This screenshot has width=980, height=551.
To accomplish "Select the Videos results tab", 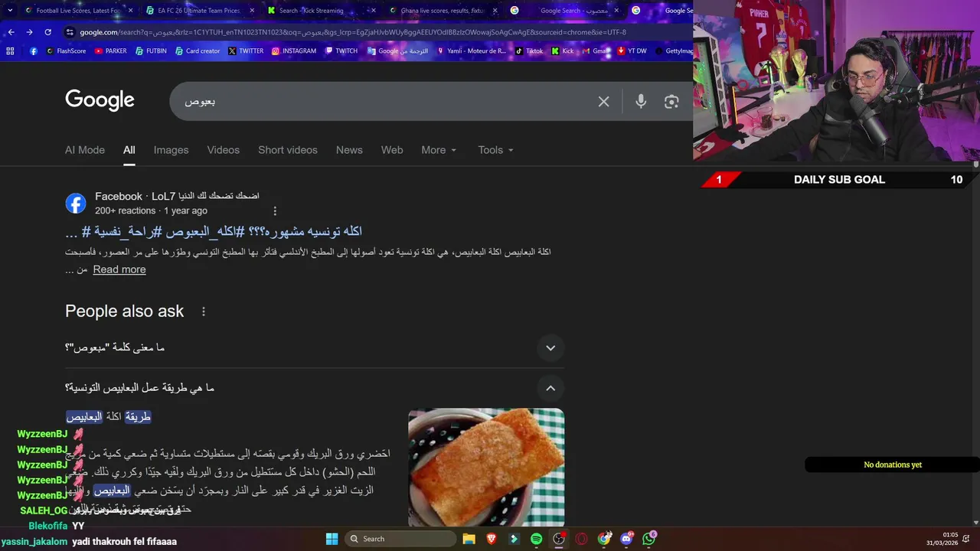I will (223, 150).
